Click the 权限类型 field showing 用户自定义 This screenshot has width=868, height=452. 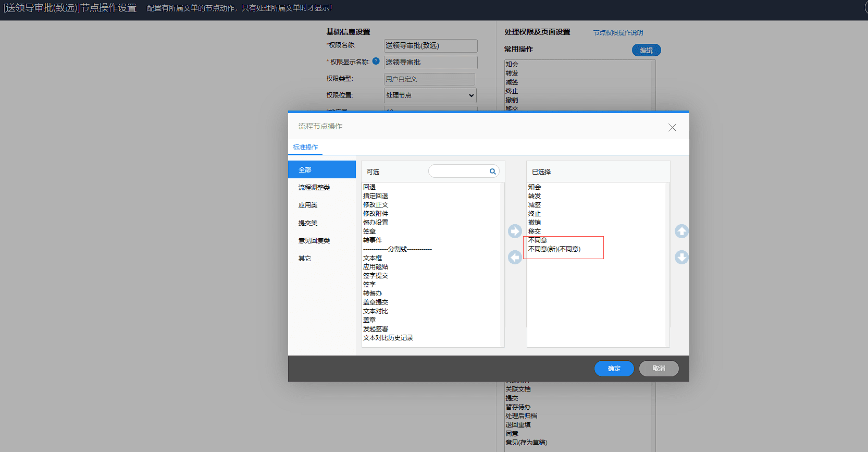[429, 79]
